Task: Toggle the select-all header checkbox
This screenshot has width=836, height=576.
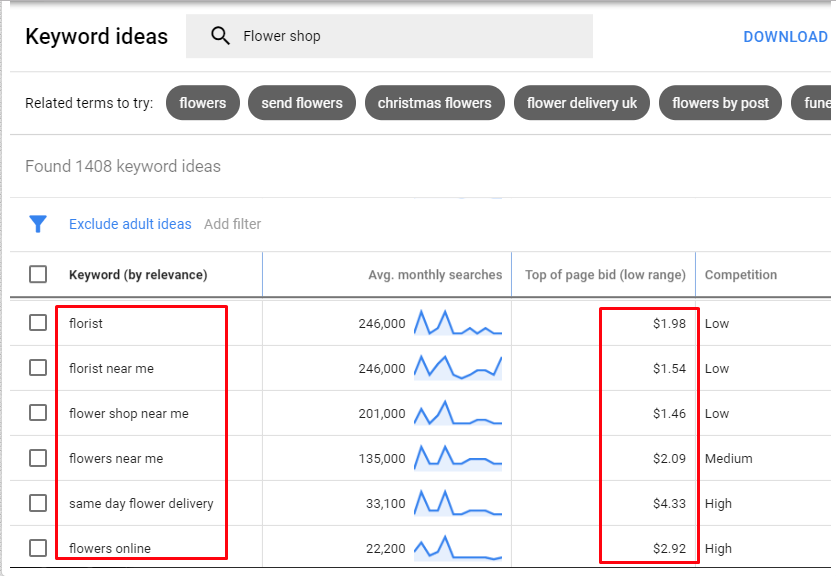Action: coord(38,274)
